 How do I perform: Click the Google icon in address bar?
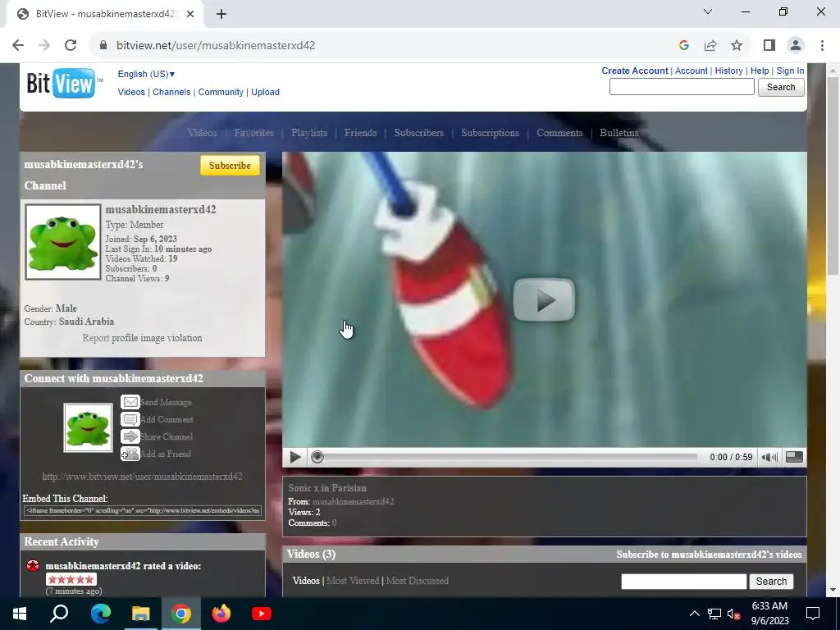coord(683,45)
